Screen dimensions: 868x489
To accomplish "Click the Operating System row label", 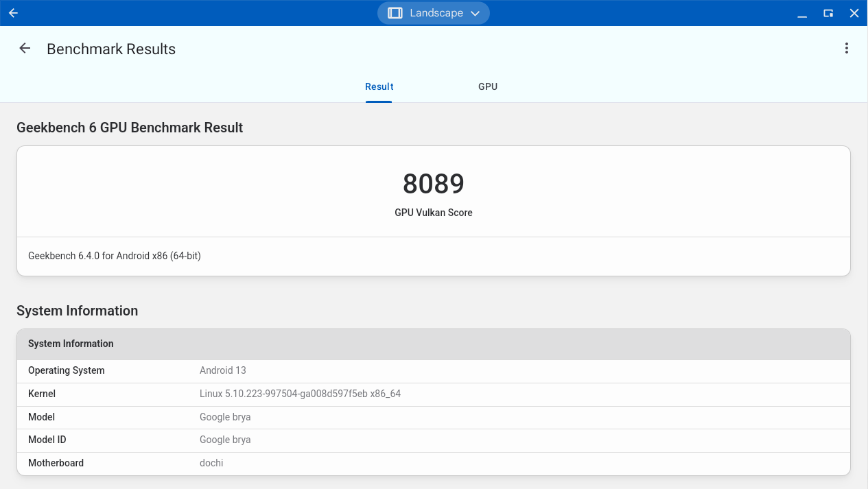I will 67,370.
